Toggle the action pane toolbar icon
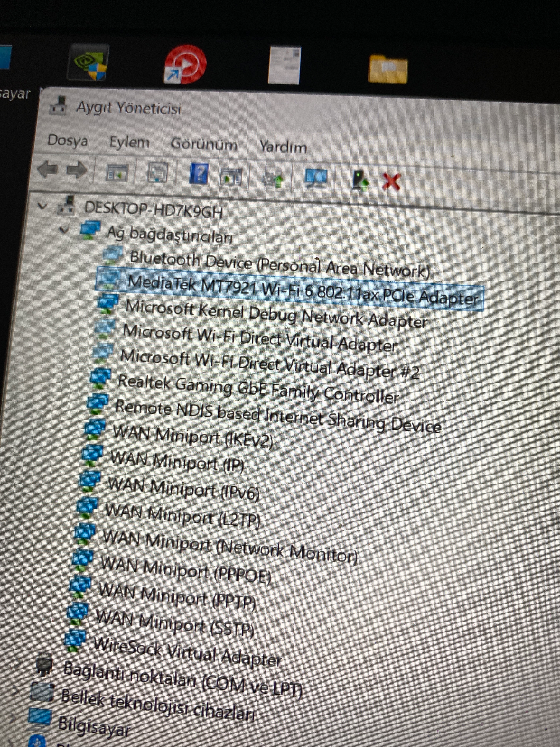The width and height of the screenshot is (560, 747). pos(231,177)
